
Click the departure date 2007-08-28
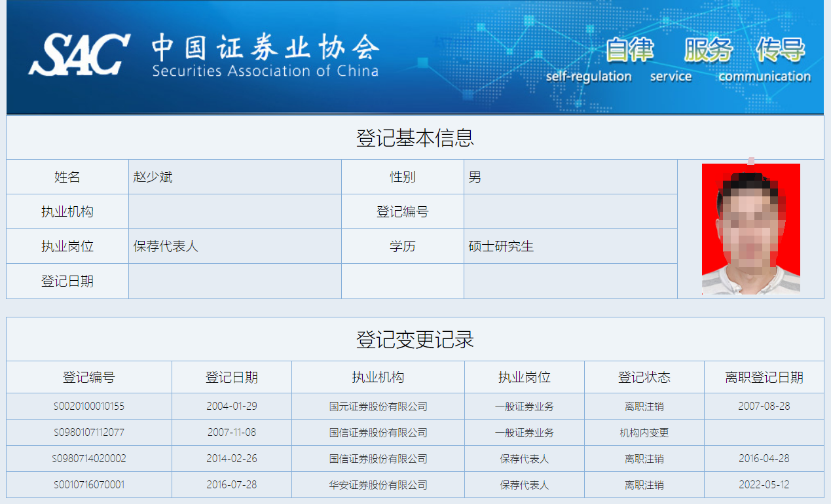pyautogui.click(x=764, y=406)
